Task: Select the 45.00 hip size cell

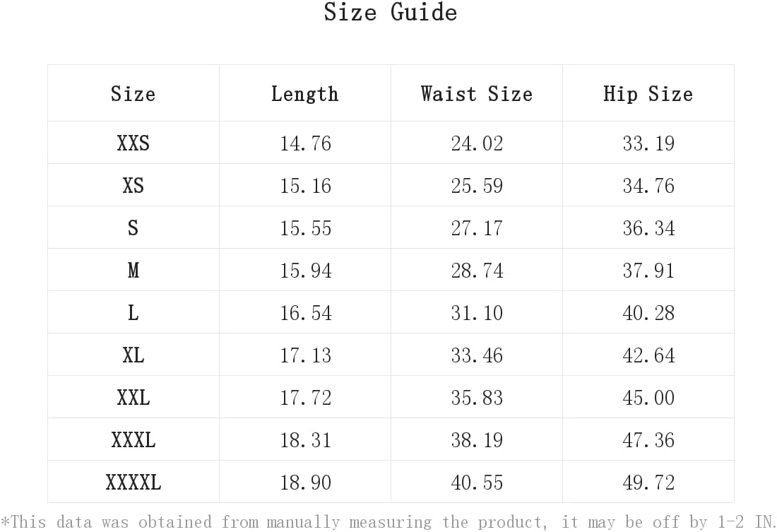Action: click(x=648, y=398)
